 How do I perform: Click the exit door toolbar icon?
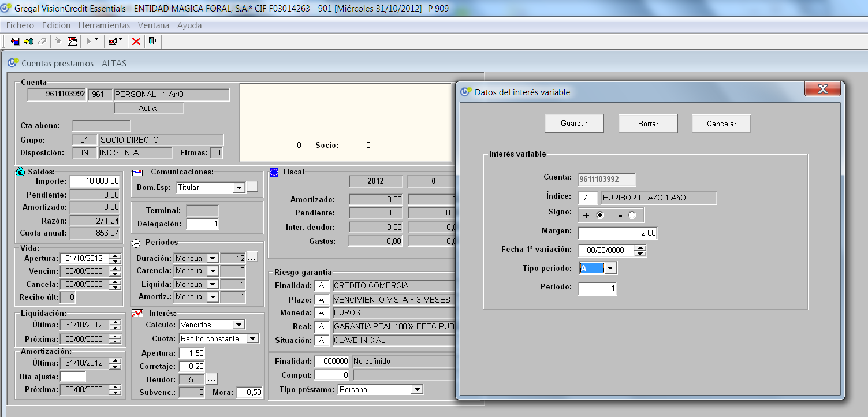[x=152, y=41]
